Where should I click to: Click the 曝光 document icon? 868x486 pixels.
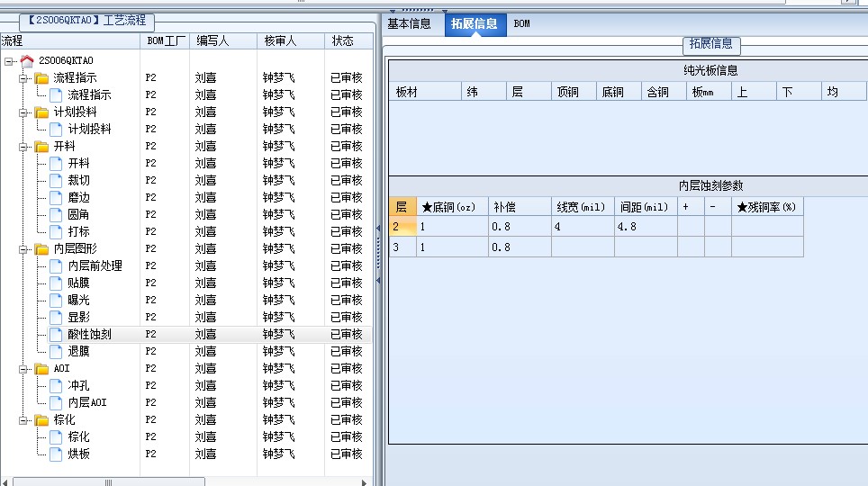[56, 300]
